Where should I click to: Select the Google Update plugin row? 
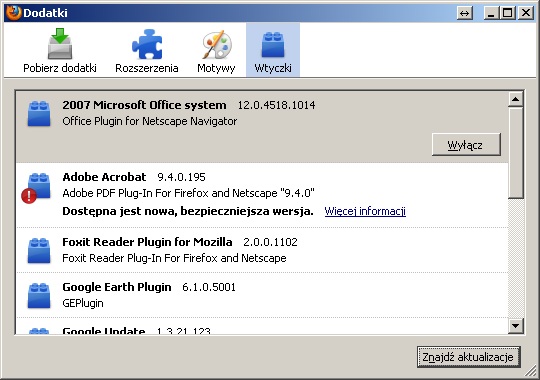(262, 327)
